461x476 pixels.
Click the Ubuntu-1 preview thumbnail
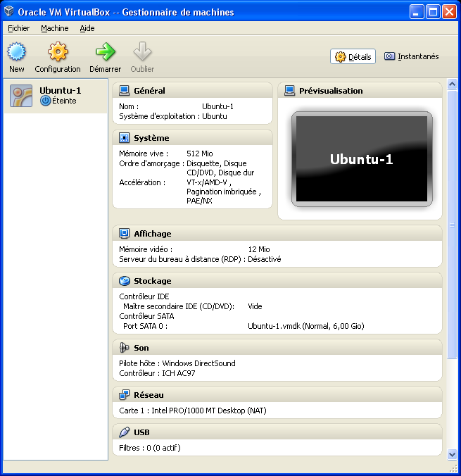[x=362, y=158]
